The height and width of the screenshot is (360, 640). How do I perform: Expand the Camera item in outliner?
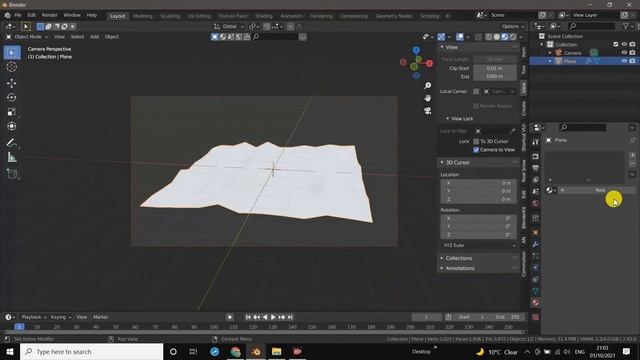pyautogui.click(x=550, y=53)
